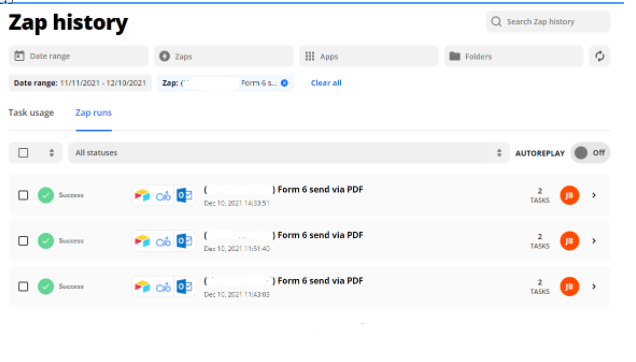Viewport: 636px width, 362px height.
Task: Click bike icon in 11:43:03 run
Action: pyautogui.click(x=163, y=288)
